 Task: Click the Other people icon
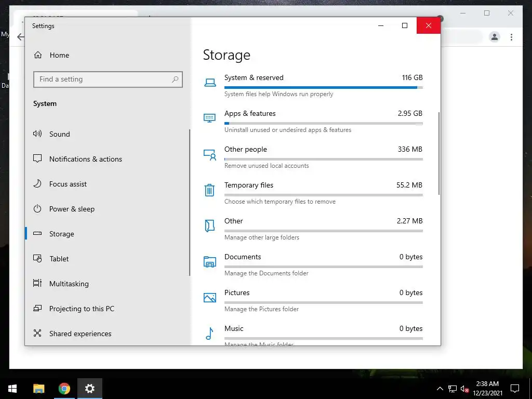[210, 155]
